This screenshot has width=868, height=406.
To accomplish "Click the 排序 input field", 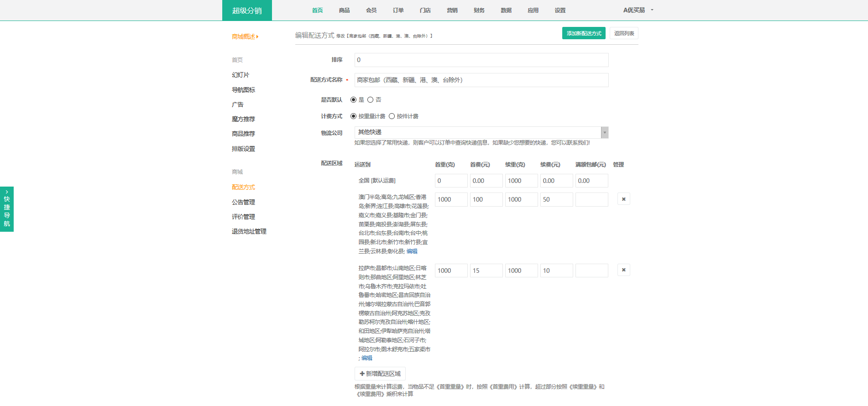I will coord(481,60).
